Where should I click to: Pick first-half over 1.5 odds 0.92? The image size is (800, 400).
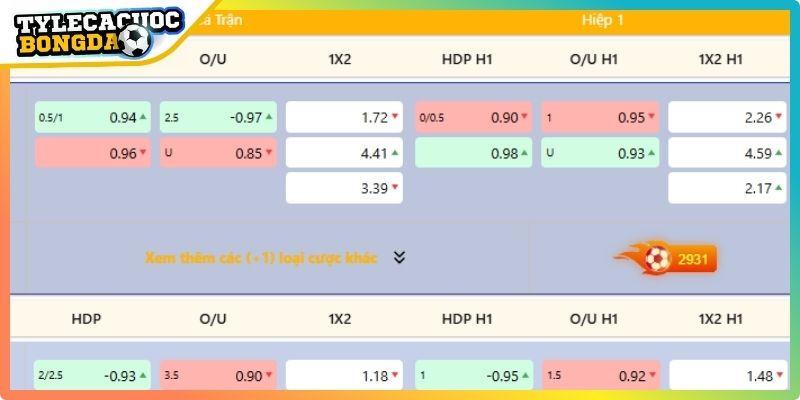point(602,376)
